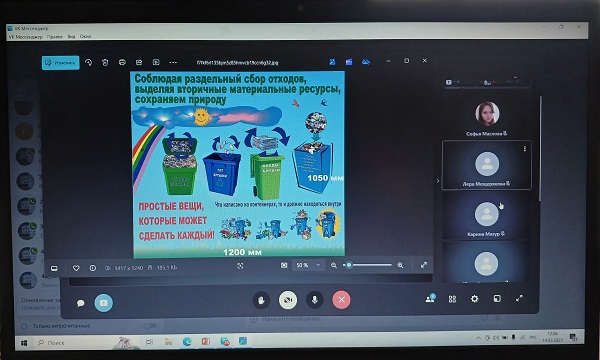
Task: Open the call settings gear
Action: [474, 299]
